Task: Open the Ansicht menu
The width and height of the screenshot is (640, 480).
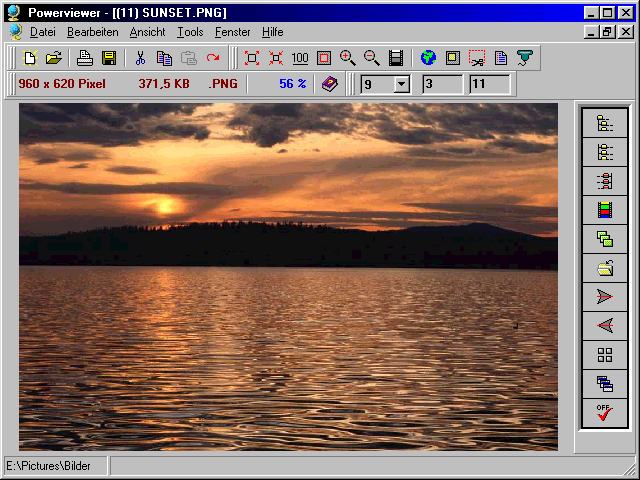Action: pyautogui.click(x=147, y=32)
